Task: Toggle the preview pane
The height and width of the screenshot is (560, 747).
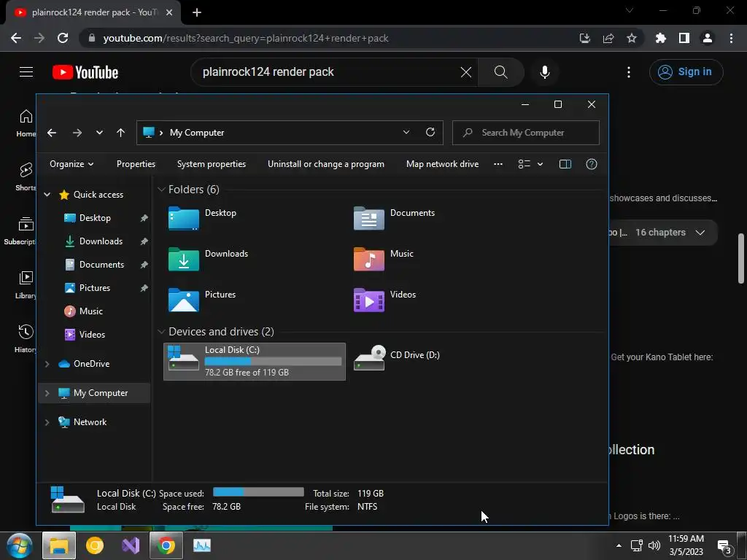Action: (x=565, y=164)
